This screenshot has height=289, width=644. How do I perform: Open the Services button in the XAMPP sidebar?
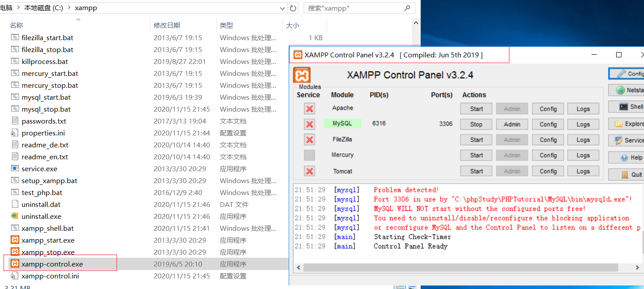[626, 140]
